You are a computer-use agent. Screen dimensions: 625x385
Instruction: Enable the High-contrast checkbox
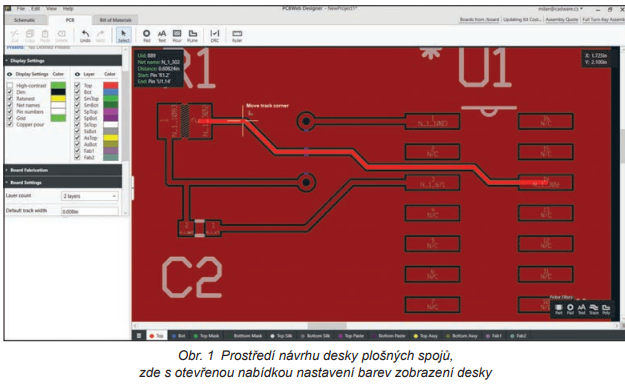(10, 85)
